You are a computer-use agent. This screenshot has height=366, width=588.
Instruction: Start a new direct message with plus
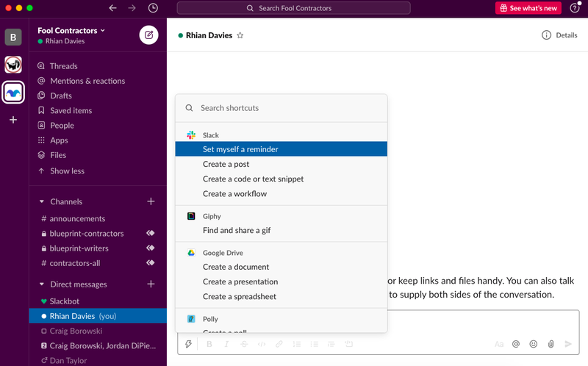click(x=151, y=284)
